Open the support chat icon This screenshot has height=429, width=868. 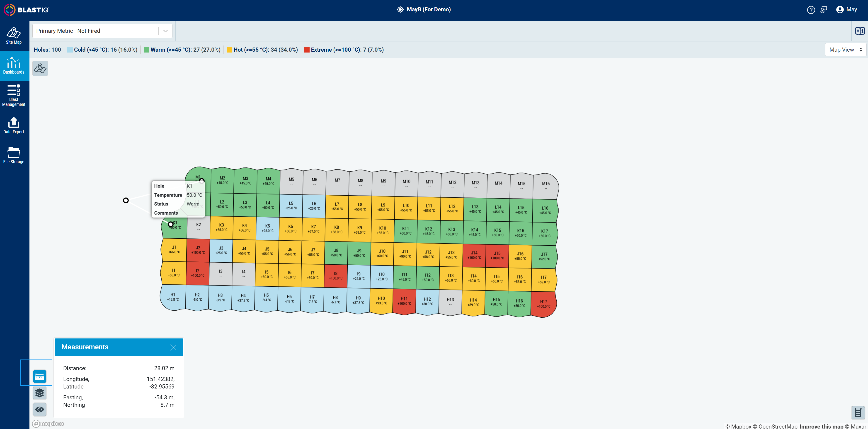coord(824,10)
